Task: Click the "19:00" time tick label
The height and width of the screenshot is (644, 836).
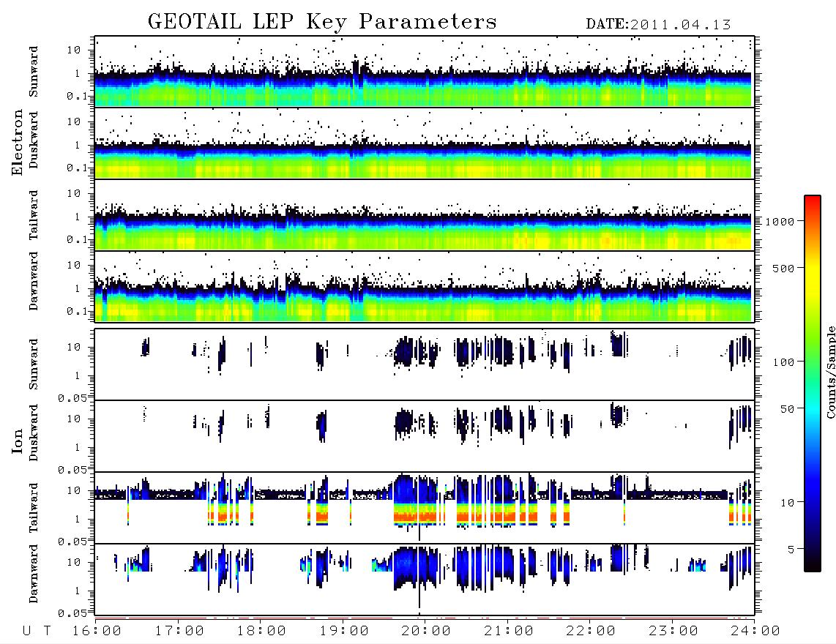Action: [344, 632]
